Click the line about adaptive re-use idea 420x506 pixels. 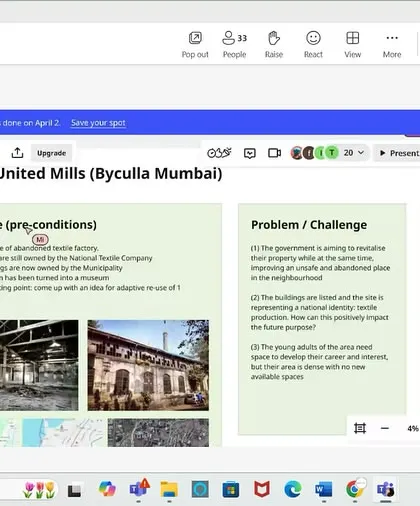click(90, 288)
